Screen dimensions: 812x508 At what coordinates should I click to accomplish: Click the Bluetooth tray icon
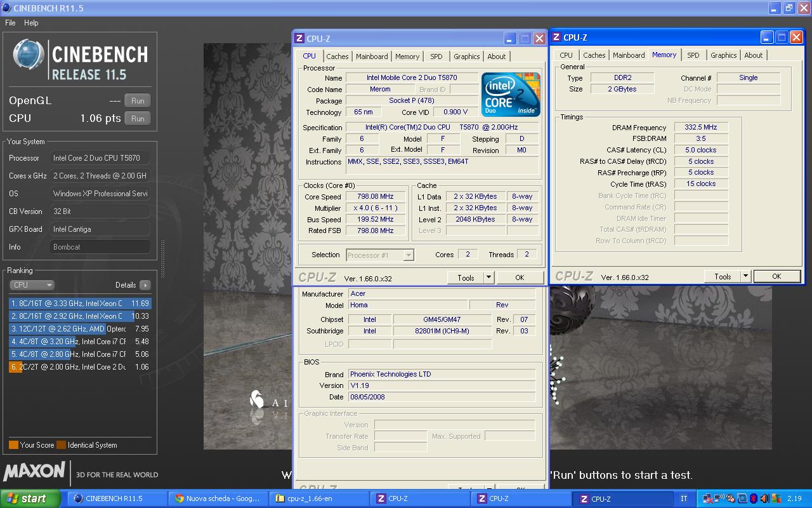[754, 498]
